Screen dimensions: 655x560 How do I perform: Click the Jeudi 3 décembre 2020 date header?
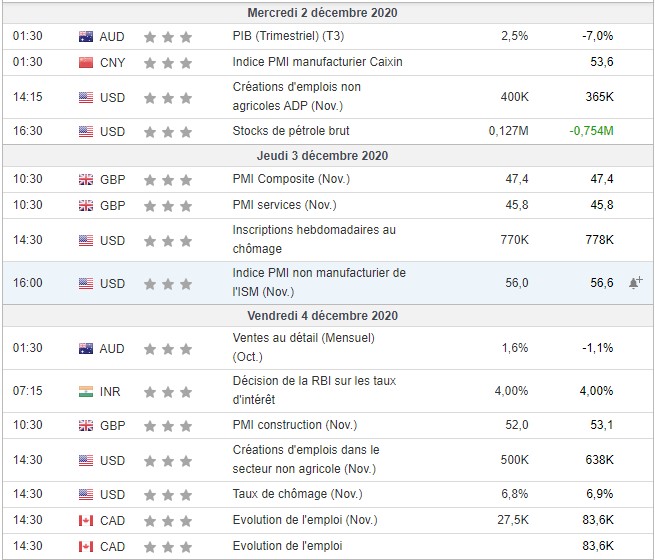[328, 155]
